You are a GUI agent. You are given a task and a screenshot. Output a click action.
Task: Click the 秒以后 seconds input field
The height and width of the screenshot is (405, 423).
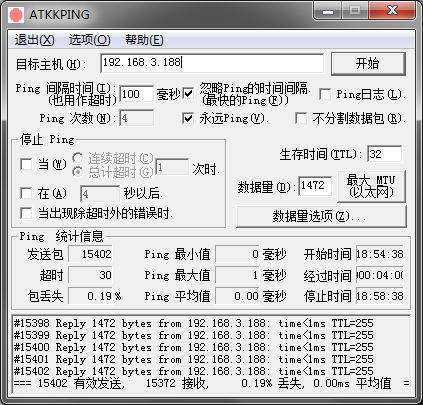100,194
